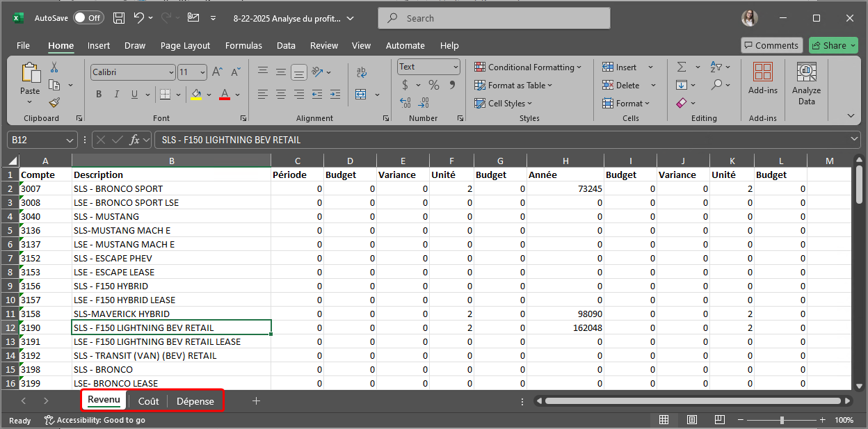Open the Calibri font name dropdown
Image resolution: width=868 pixels, height=429 pixels.
pos(171,72)
